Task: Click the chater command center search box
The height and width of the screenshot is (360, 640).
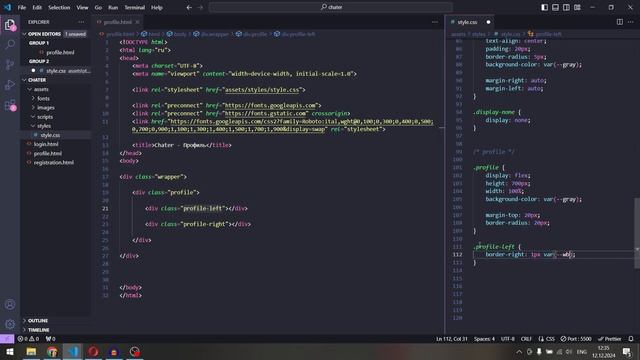Action: pos(331,7)
